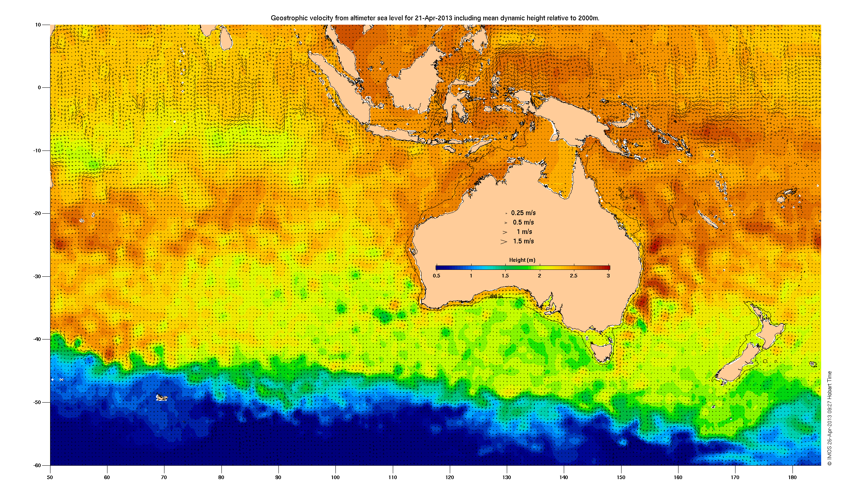Click the Height (m) colorbar title

522,260
